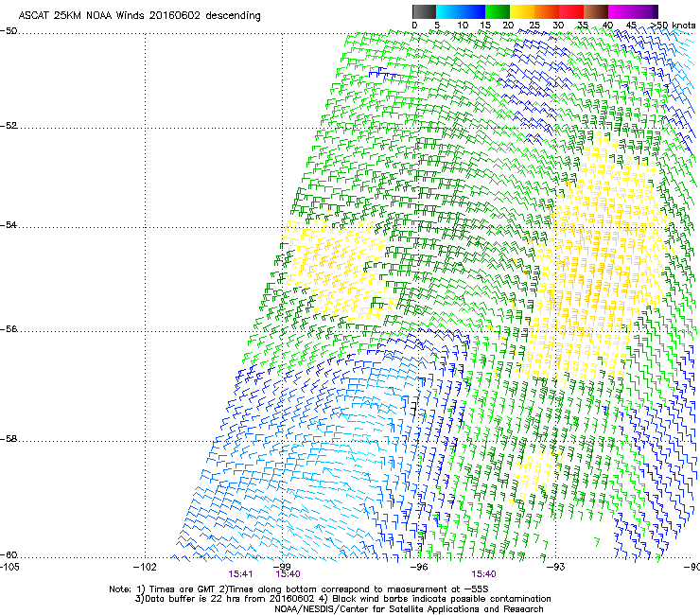Screen dimensions: 700x615
Task: Click the -96 longitude axis label
Action: pos(419,567)
